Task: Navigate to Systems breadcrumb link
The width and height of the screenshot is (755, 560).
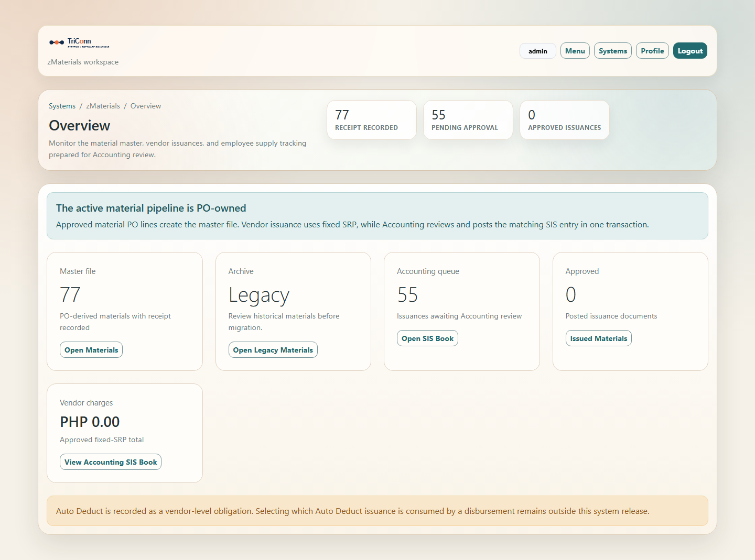Action: (x=62, y=106)
